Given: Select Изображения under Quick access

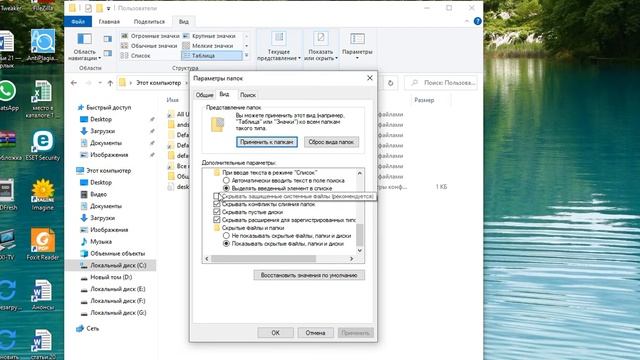Looking at the screenshot, I should click(109, 155).
